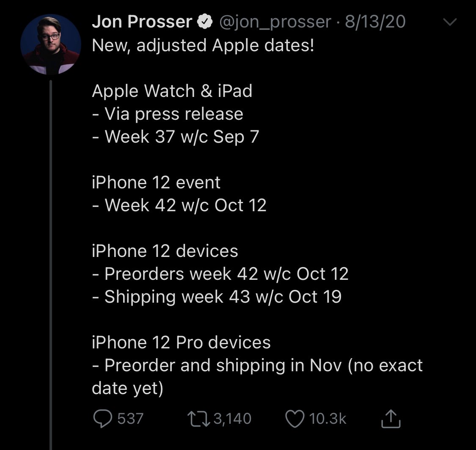
Task: View the 10.3k likes count
Action: (x=328, y=418)
